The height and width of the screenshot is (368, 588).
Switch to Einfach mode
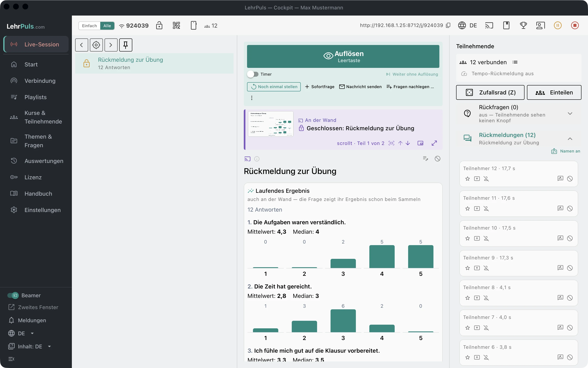(89, 26)
